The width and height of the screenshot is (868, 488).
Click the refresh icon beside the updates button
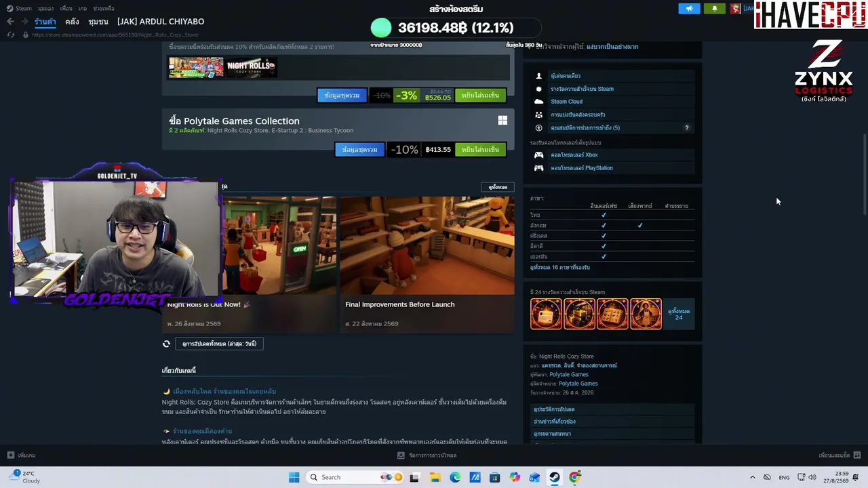[x=166, y=344]
